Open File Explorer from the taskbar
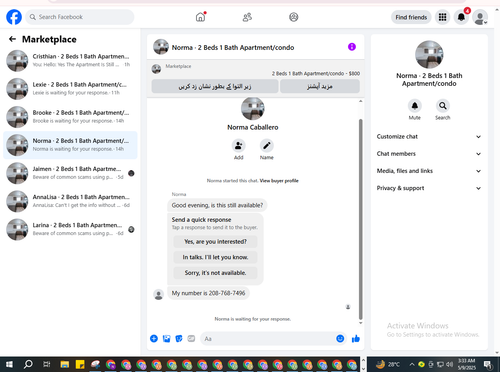Viewport: 500px width, 372px height. tap(65, 364)
